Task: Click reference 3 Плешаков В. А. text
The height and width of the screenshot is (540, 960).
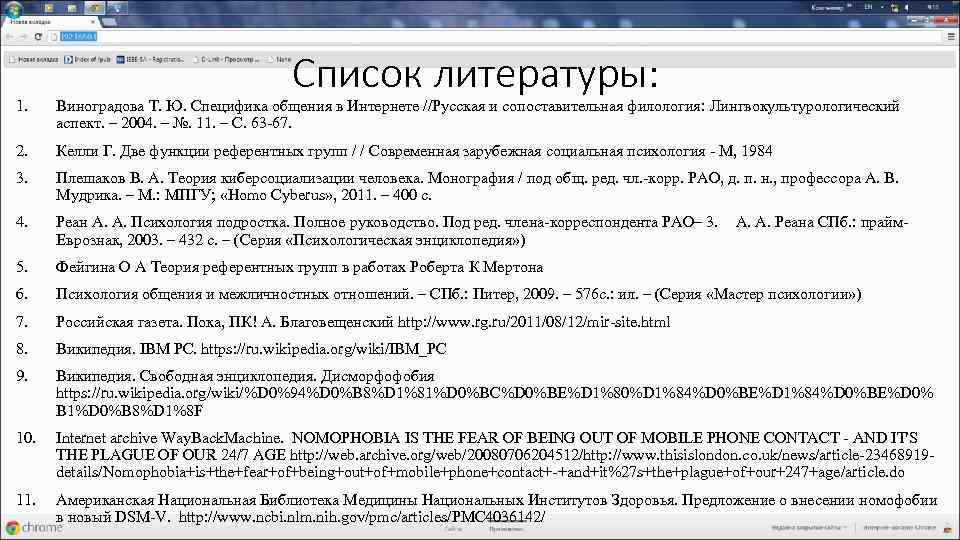Action: tap(478, 187)
